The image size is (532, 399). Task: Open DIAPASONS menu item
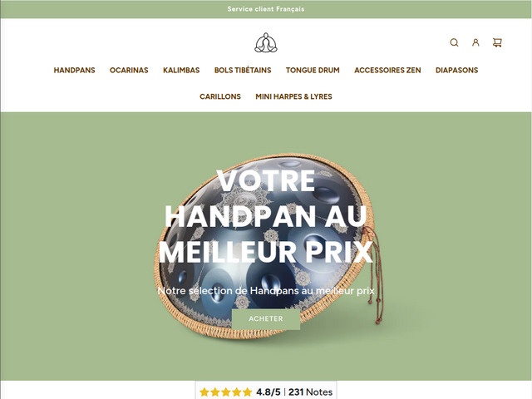tap(456, 70)
